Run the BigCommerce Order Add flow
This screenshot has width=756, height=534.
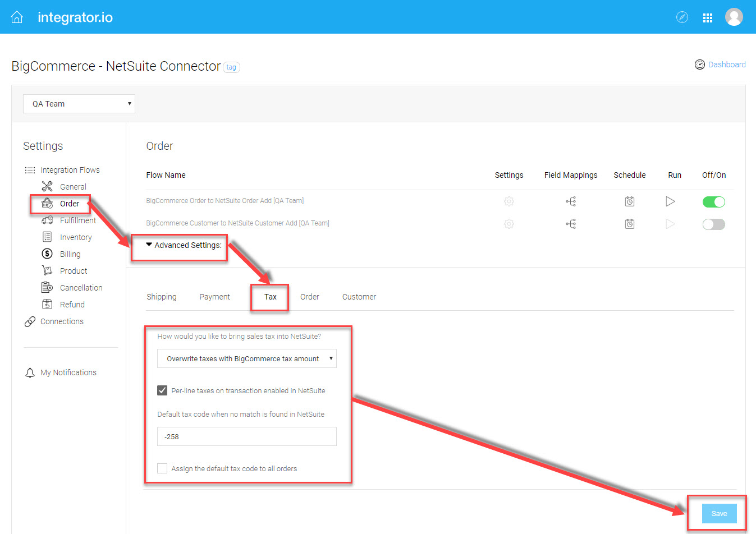[670, 201]
